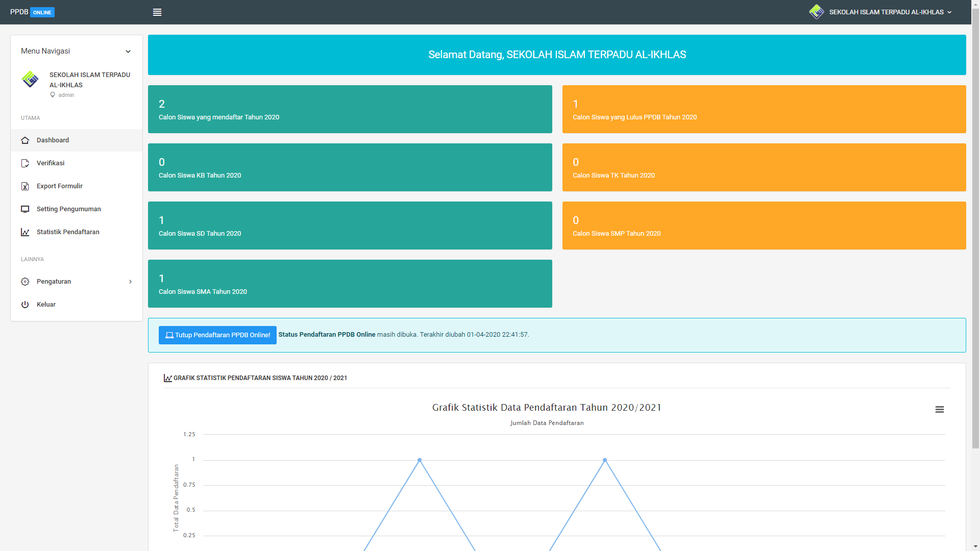
Task: Click the PPDB ONLINE brand link
Action: (32, 12)
